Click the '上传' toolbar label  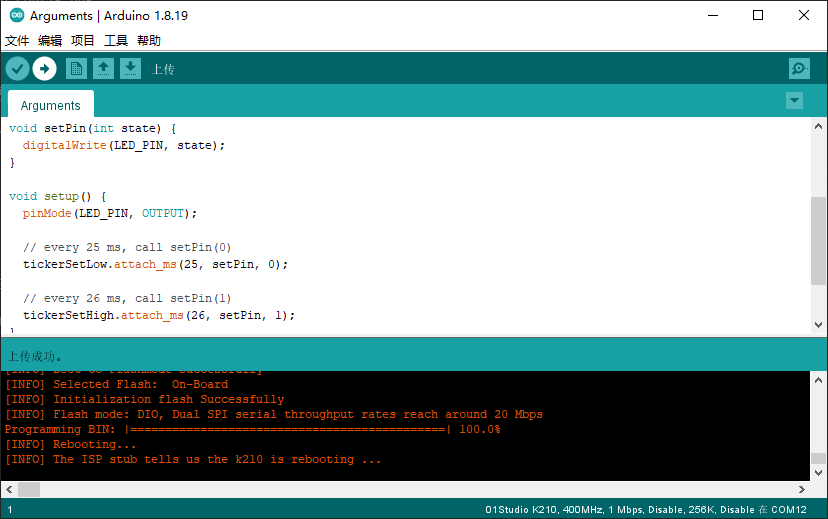click(x=163, y=69)
